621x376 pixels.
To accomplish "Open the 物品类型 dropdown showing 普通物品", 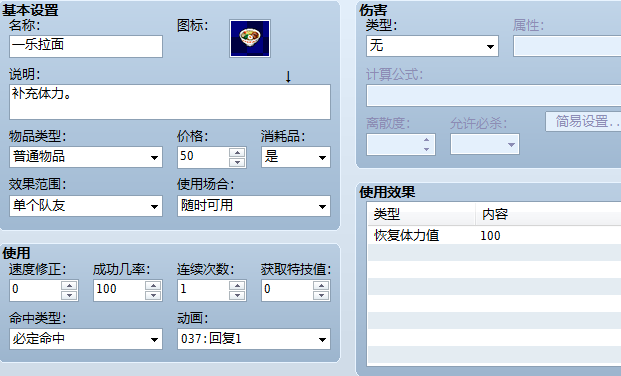I will [86, 157].
